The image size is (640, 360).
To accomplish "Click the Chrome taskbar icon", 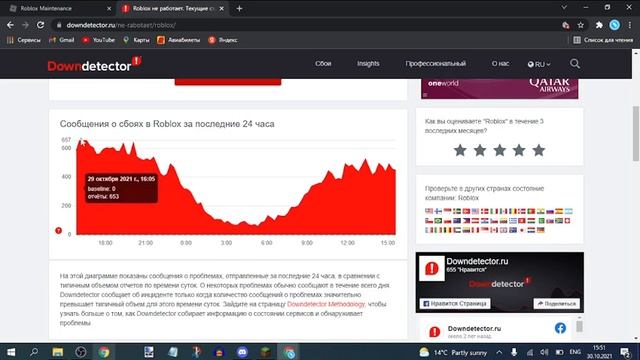I will tap(104, 352).
